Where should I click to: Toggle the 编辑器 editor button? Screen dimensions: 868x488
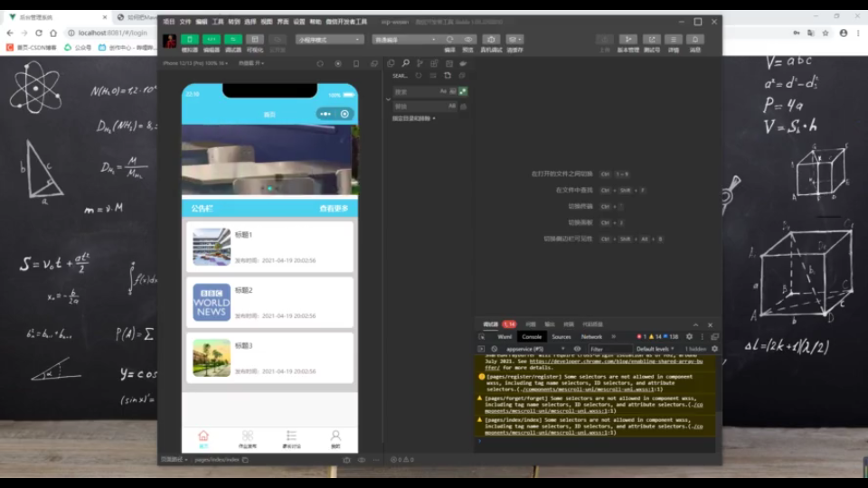211,39
